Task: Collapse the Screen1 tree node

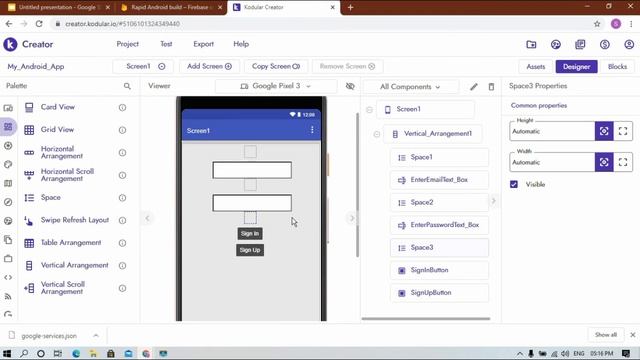Action: tap(369, 109)
